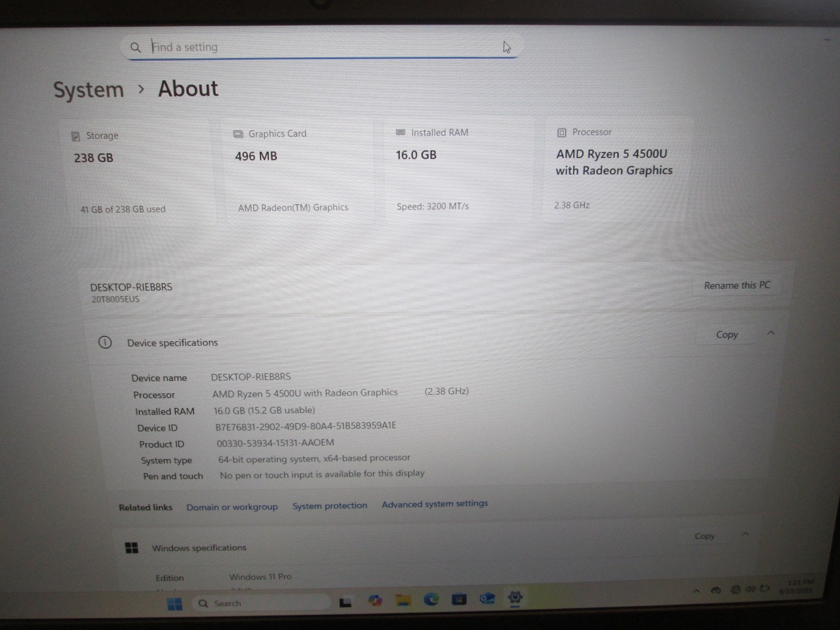Image resolution: width=840 pixels, height=630 pixels.
Task: Open the taskbar clock and date
Action: coord(796,586)
